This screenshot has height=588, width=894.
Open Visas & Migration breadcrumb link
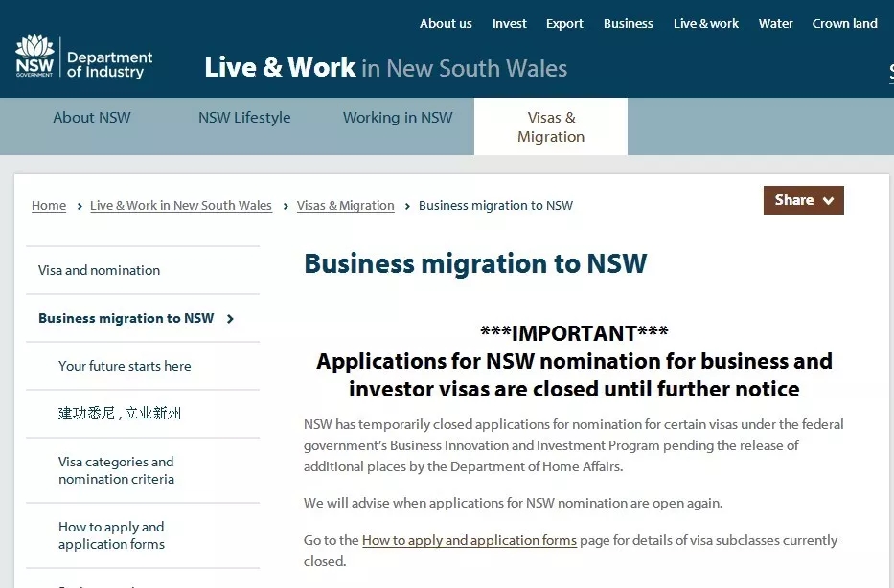tap(346, 206)
